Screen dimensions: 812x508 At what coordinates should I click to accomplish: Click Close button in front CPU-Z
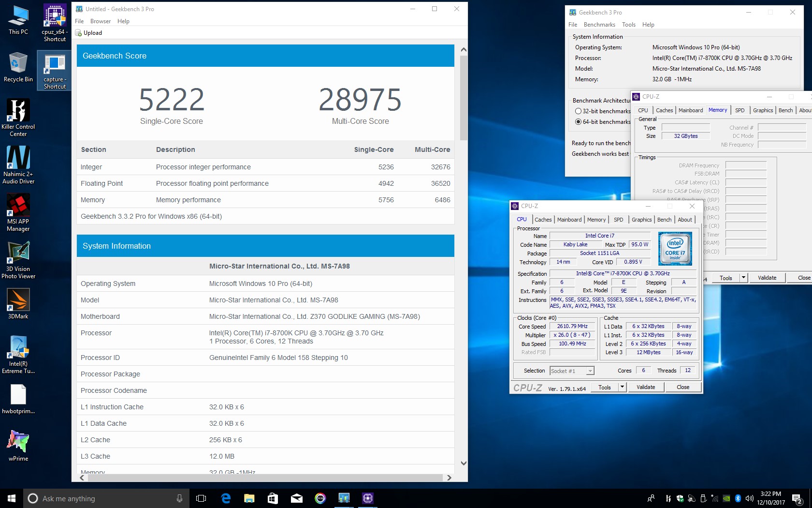coord(683,387)
